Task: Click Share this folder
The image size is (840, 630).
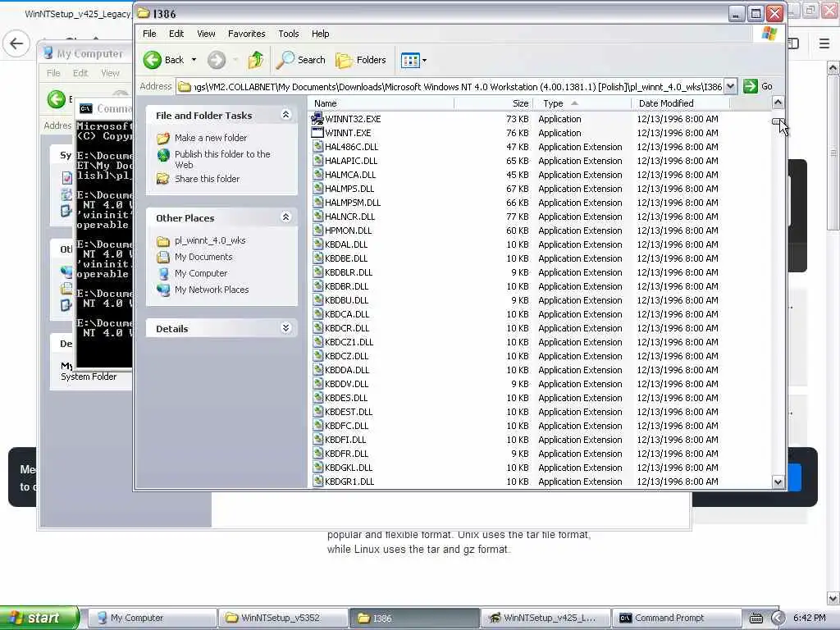Action: coord(207,179)
